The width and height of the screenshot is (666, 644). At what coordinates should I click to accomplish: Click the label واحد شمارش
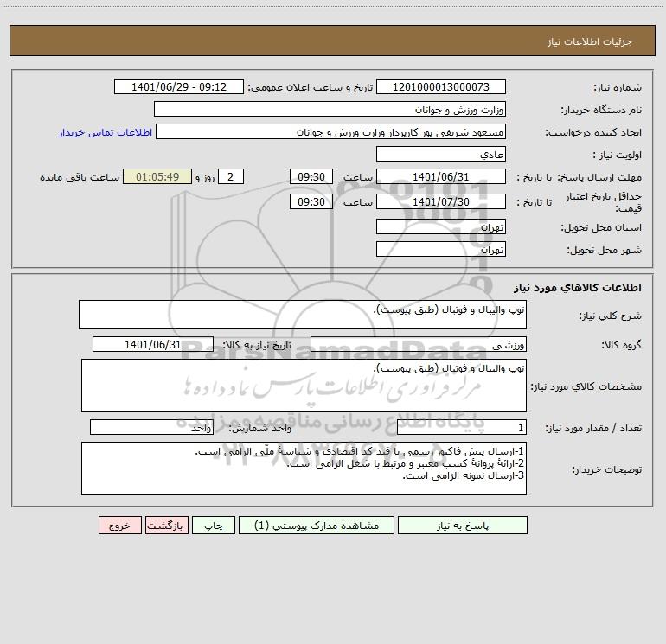point(260,428)
